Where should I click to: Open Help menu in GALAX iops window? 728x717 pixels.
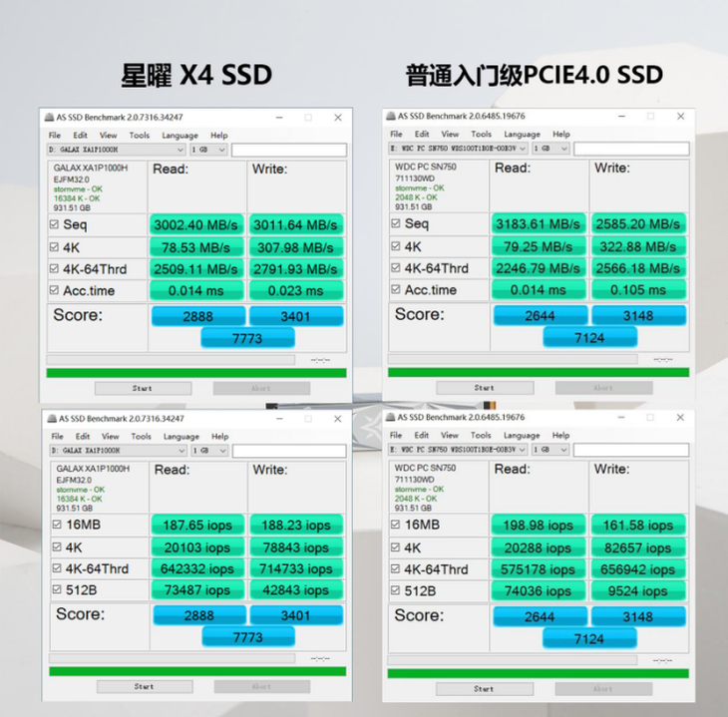220,437
